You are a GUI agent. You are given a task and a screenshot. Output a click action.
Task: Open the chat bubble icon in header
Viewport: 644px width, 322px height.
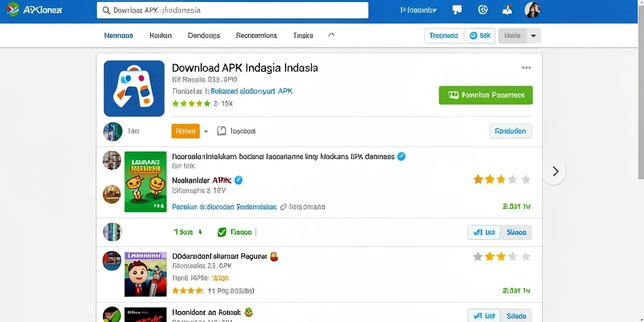tap(457, 10)
